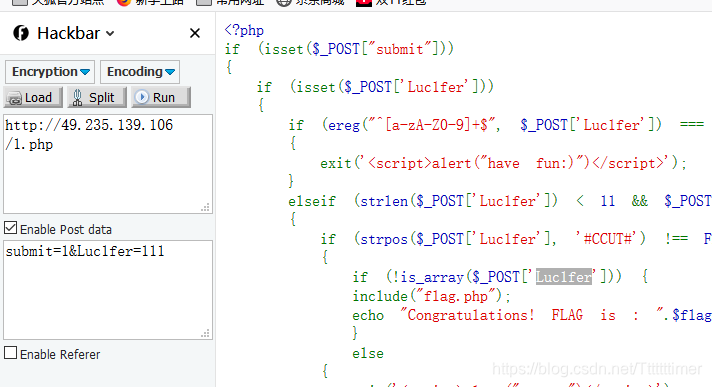Click the Run button
Screen dimensions: 712x387
(x=161, y=98)
